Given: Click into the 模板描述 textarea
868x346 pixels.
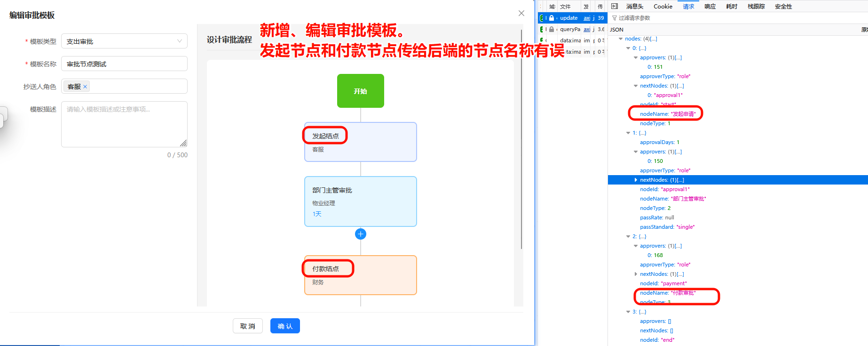Looking at the screenshot, I should [x=124, y=124].
